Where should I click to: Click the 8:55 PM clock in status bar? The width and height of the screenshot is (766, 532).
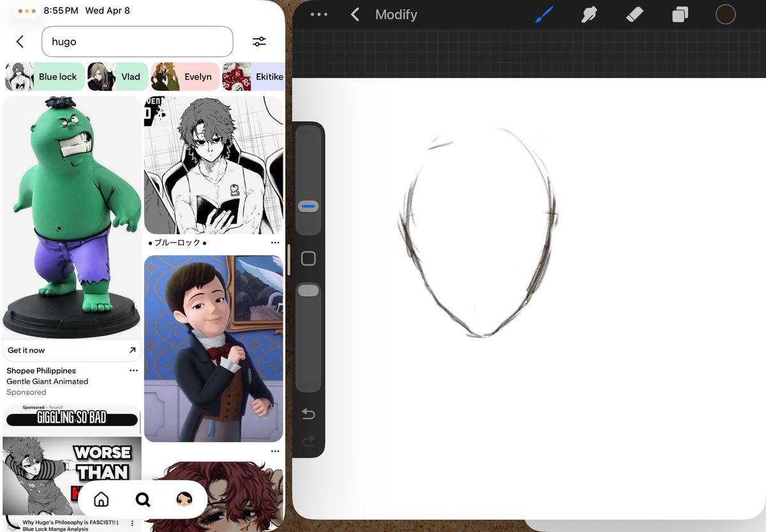(x=61, y=11)
